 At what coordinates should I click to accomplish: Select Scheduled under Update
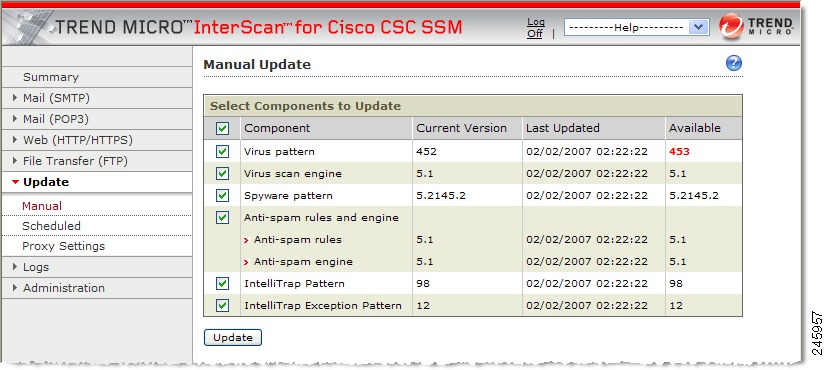click(x=51, y=226)
